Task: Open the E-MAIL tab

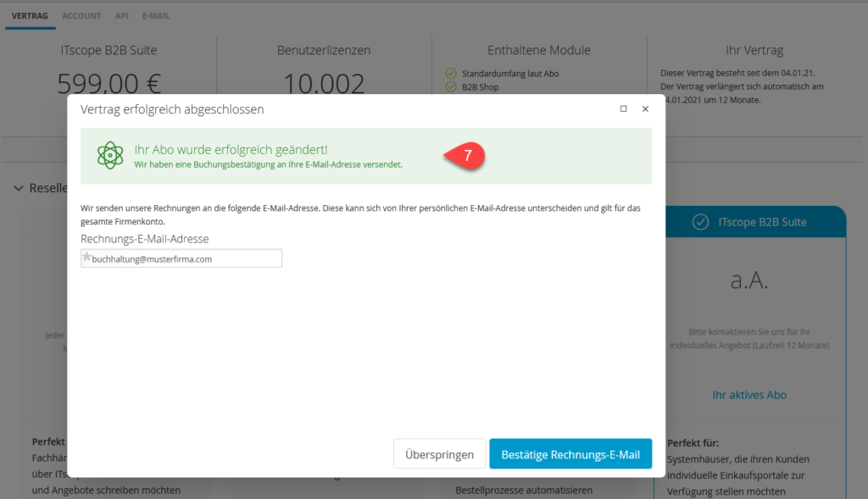Action: pos(156,16)
